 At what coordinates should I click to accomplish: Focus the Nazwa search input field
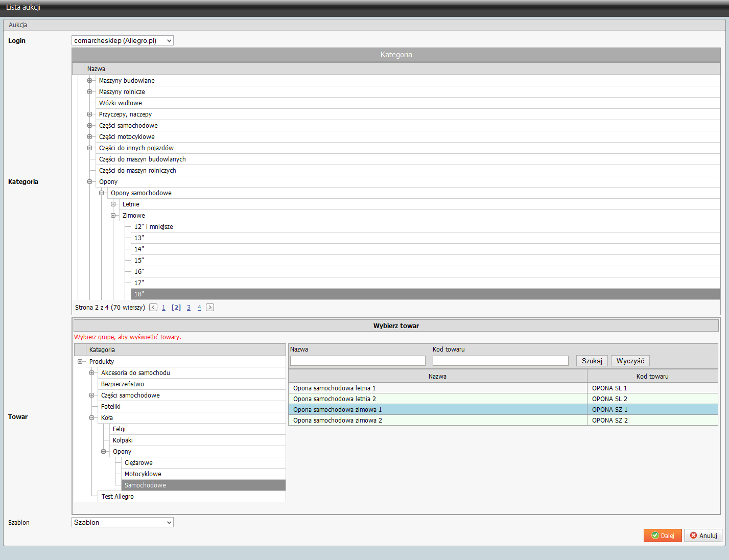point(358,361)
